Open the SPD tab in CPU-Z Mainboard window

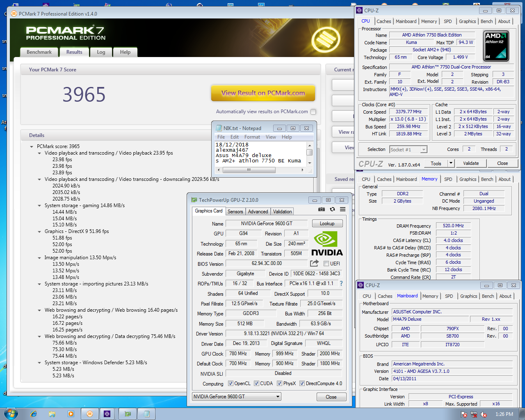(449, 296)
